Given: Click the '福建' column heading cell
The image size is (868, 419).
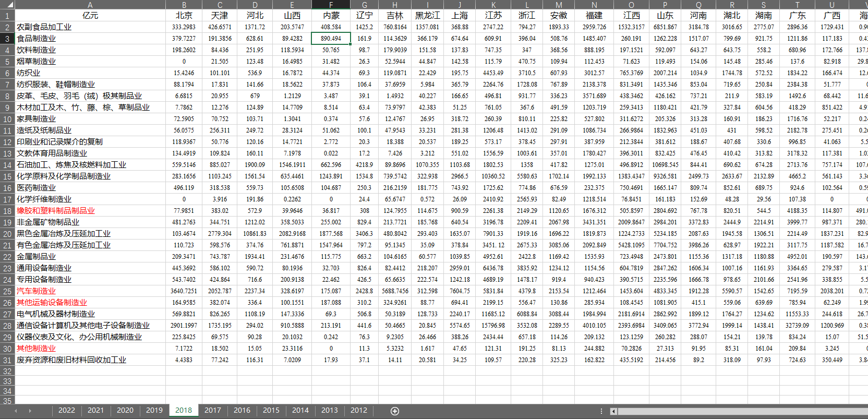Looking at the screenshot, I should [x=594, y=16].
